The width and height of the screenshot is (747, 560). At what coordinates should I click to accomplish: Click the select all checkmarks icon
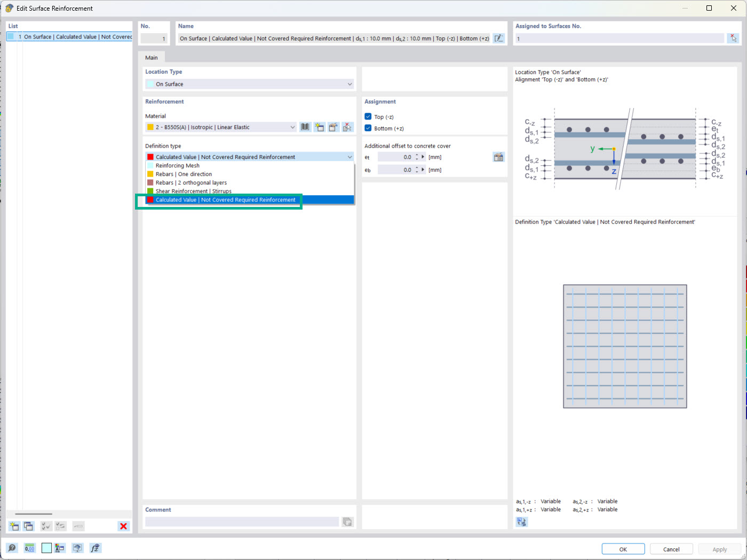[x=46, y=526]
